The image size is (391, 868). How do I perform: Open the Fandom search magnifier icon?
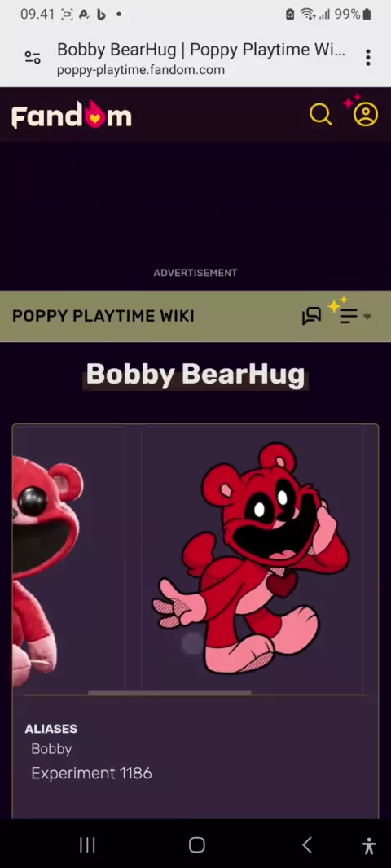point(321,115)
